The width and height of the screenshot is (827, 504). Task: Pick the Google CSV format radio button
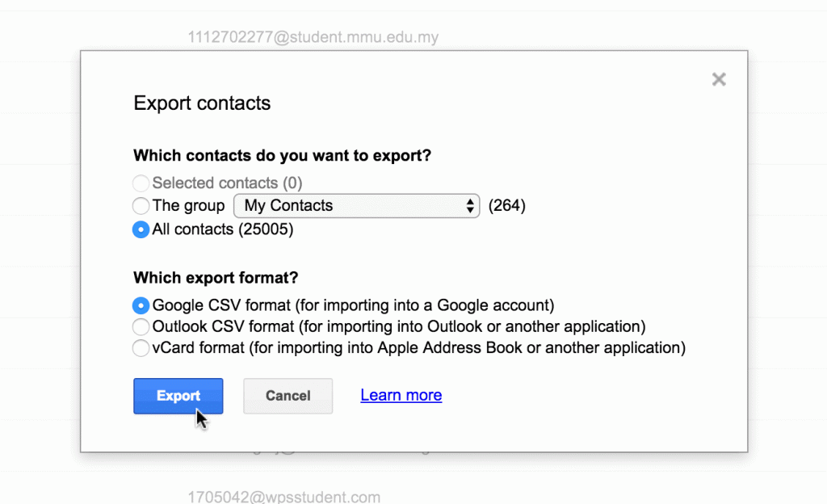click(141, 305)
